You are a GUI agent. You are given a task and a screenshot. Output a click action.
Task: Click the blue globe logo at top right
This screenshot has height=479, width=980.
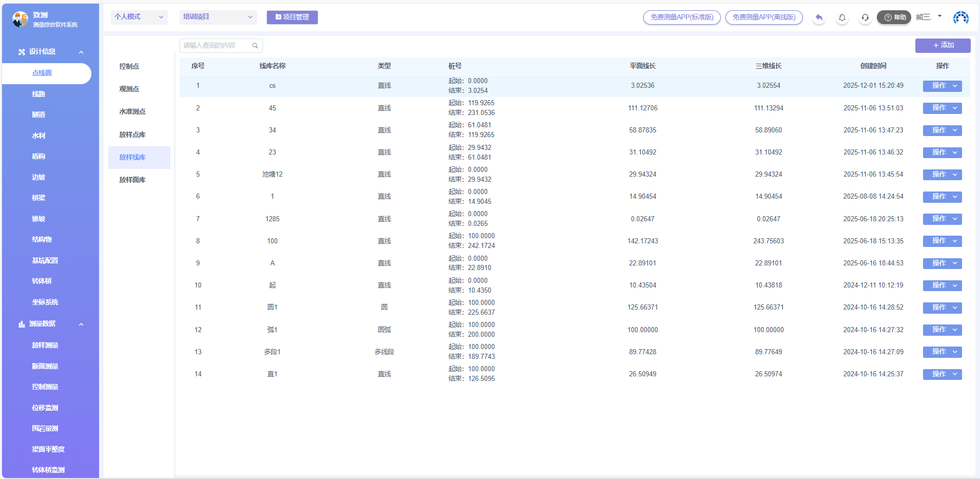(960, 17)
